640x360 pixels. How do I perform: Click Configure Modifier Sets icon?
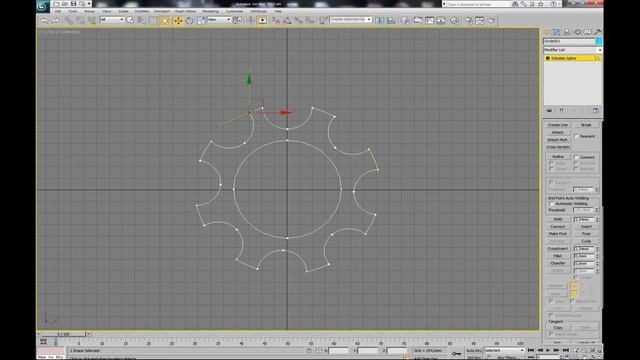tap(595, 111)
